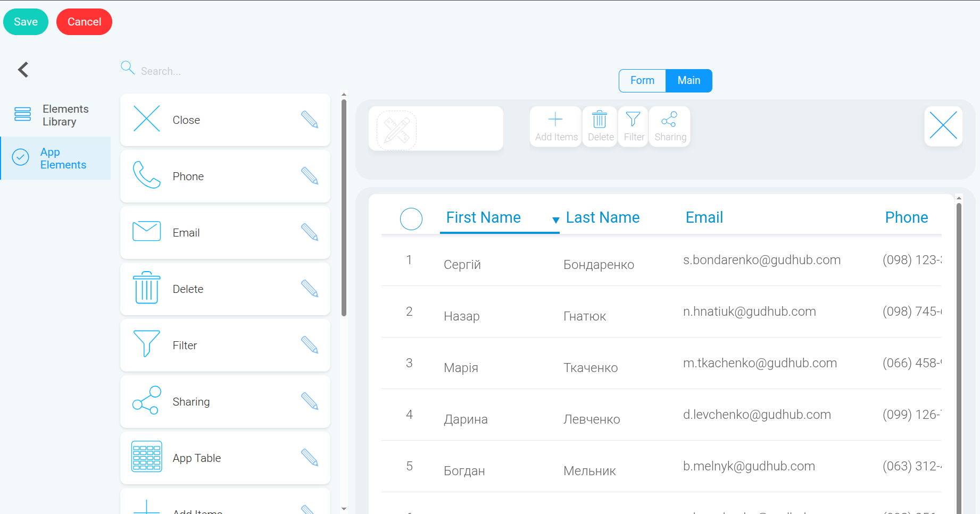980x514 pixels.
Task: Edit the Phone element with pencil icon
Action: (x=310, y=176)
